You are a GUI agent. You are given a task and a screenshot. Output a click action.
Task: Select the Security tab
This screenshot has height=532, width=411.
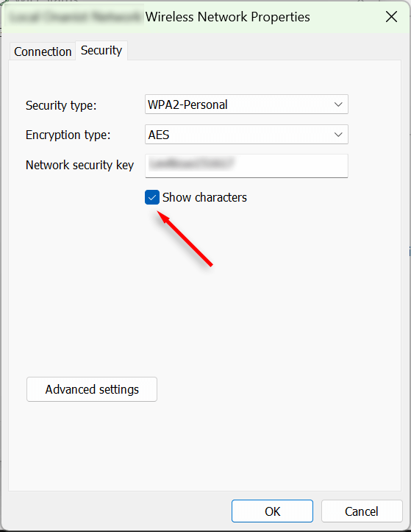[x=101, y=51]
